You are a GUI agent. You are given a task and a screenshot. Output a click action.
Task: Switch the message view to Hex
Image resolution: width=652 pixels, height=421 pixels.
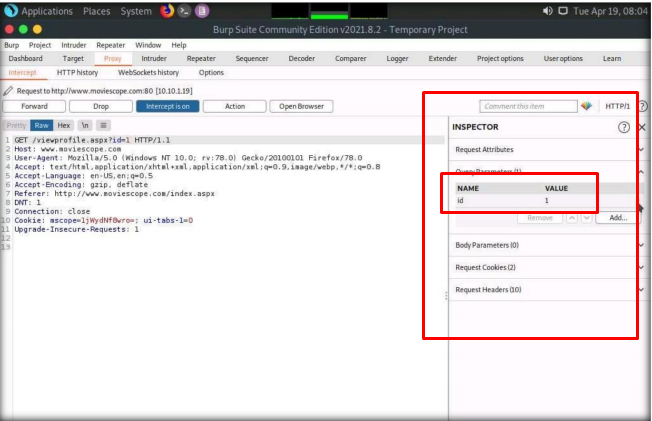pyautogui.click(x=64, y=125)
